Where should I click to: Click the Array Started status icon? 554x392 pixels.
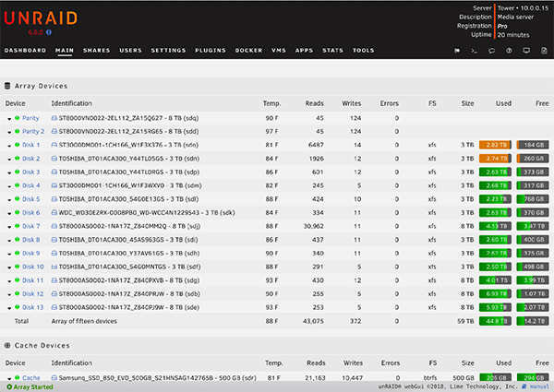coord(9,386)
